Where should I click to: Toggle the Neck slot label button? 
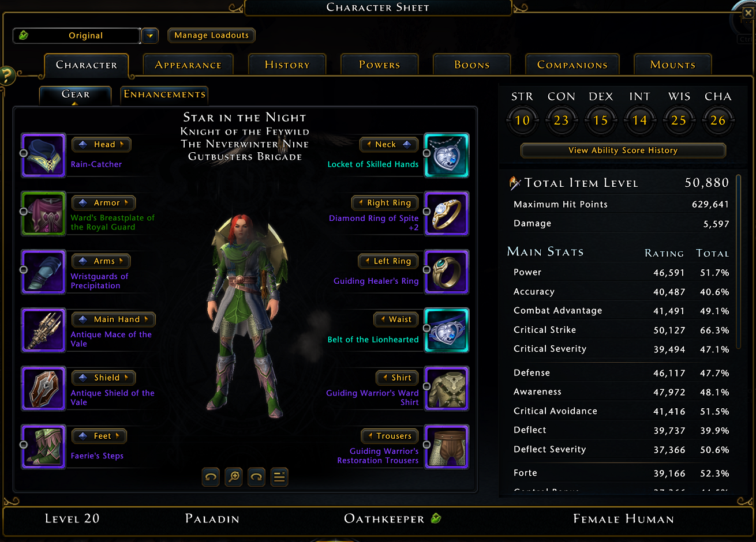[x=388, y=144]
